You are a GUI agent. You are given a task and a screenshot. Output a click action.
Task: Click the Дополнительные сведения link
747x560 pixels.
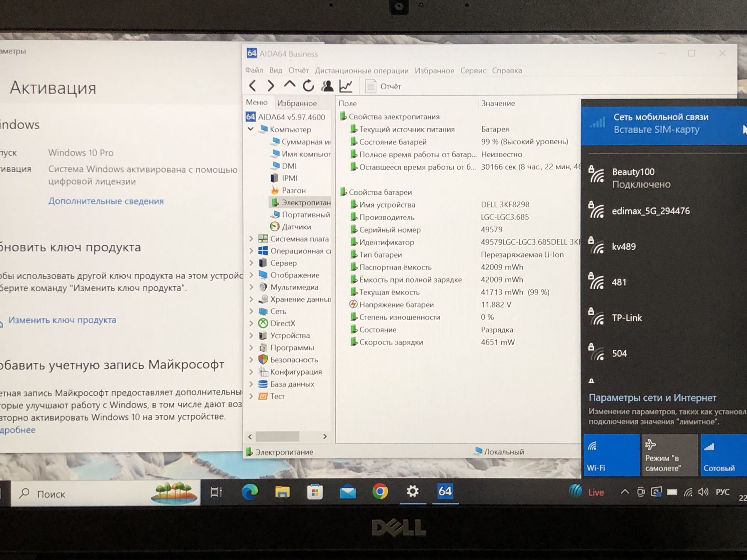pos(106,201)
